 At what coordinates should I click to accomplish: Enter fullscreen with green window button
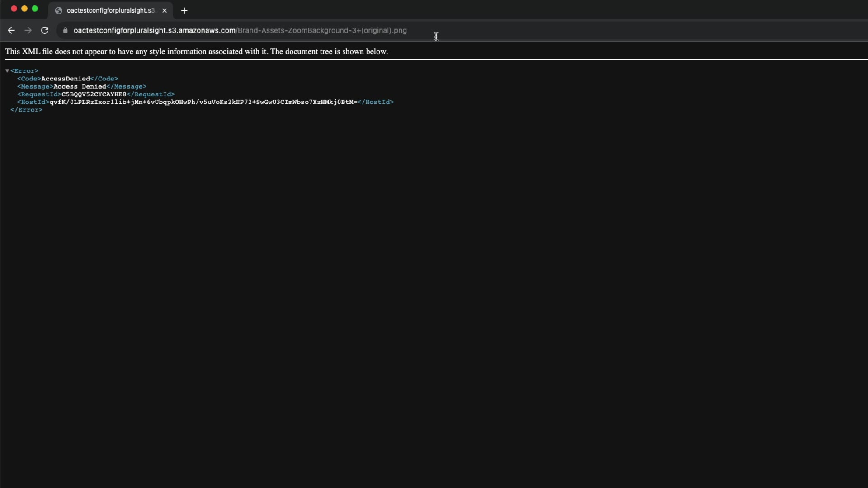click(35, 9)
